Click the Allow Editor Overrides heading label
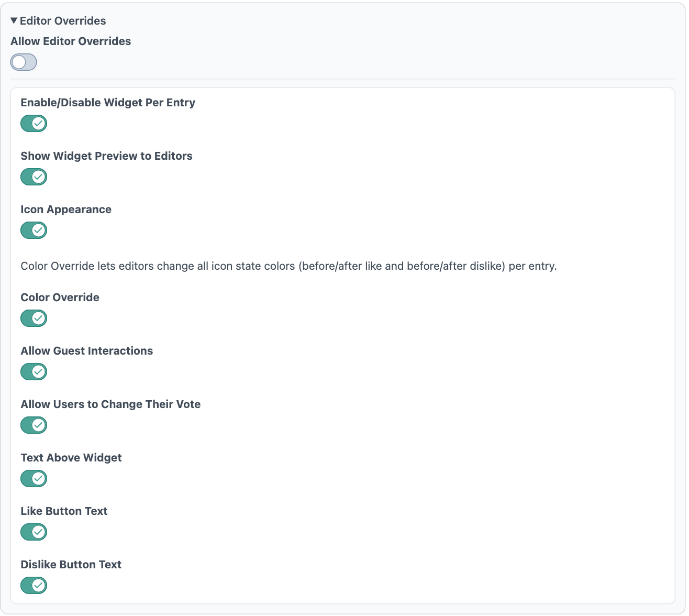 pos(70,41)
